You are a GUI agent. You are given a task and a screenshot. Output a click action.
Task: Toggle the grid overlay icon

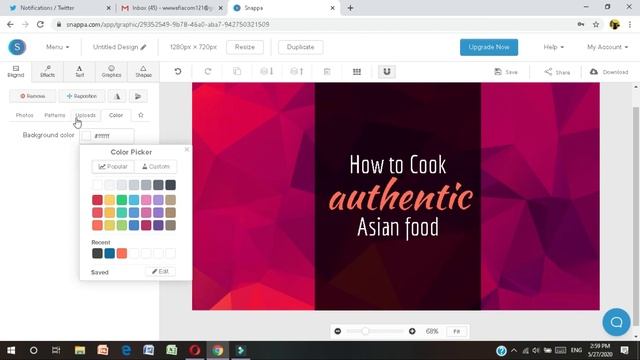point(357,71)
